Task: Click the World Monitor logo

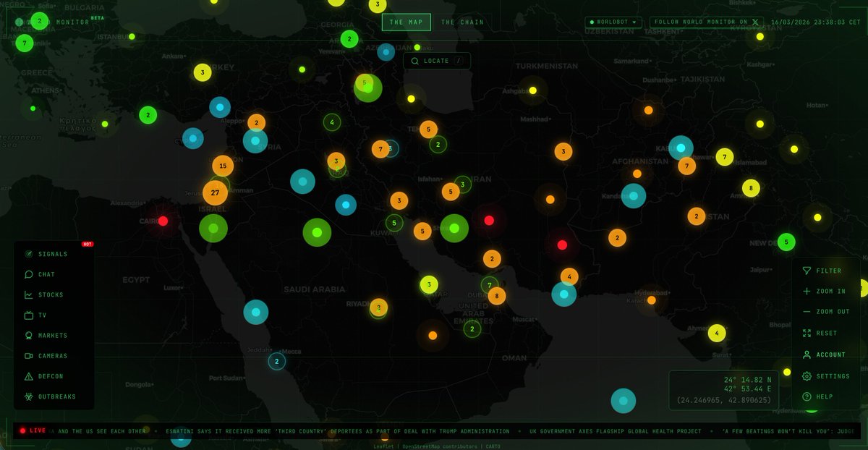Action: pos(54,22)
